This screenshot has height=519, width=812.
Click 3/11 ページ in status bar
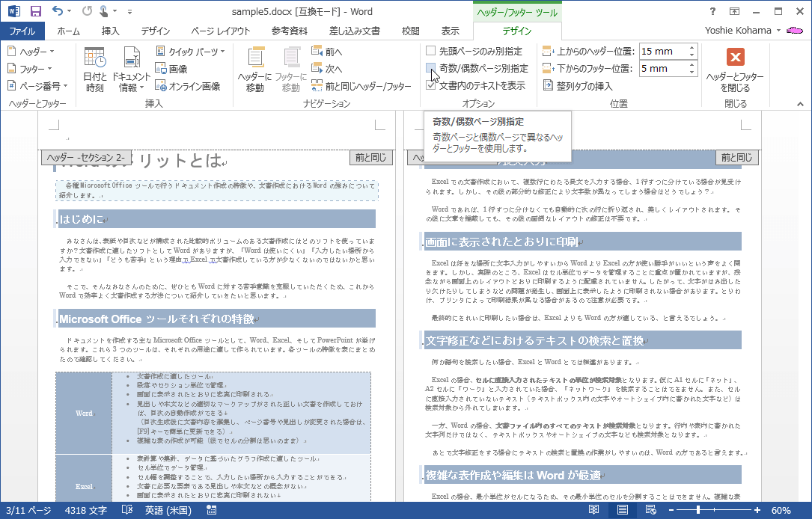pyautogui.click(x=28, y=510)
